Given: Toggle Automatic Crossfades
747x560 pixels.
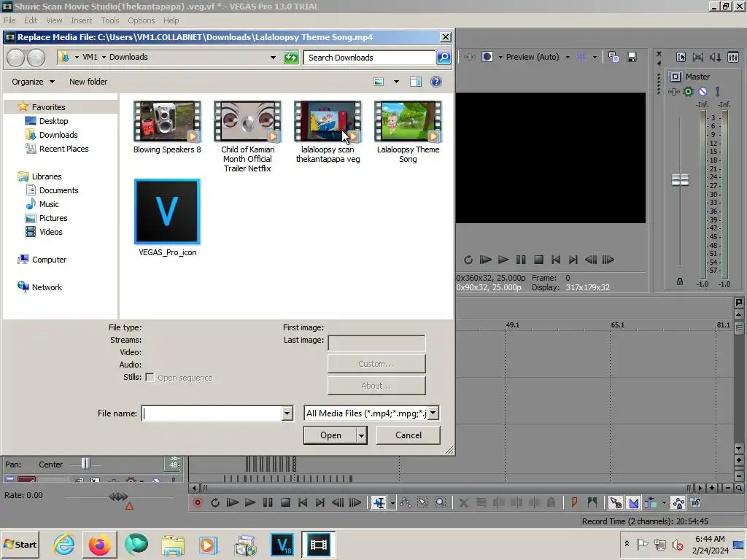Looking at the screenshot, I should 634,502.
